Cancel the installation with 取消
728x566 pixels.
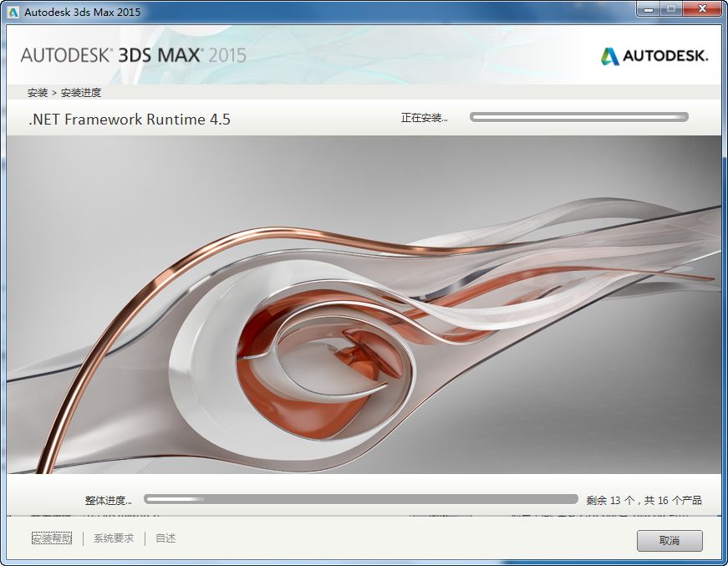pos(669,542)
